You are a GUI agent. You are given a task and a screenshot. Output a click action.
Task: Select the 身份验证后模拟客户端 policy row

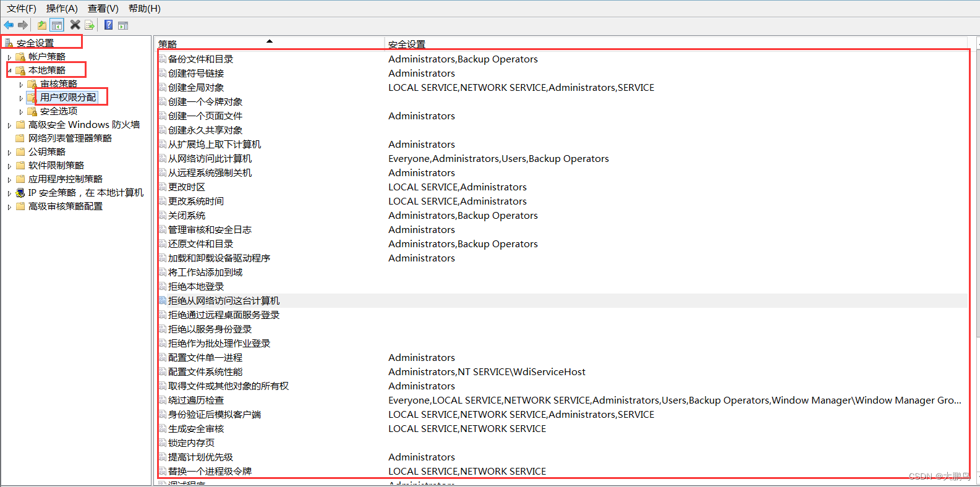pos(563,414)
